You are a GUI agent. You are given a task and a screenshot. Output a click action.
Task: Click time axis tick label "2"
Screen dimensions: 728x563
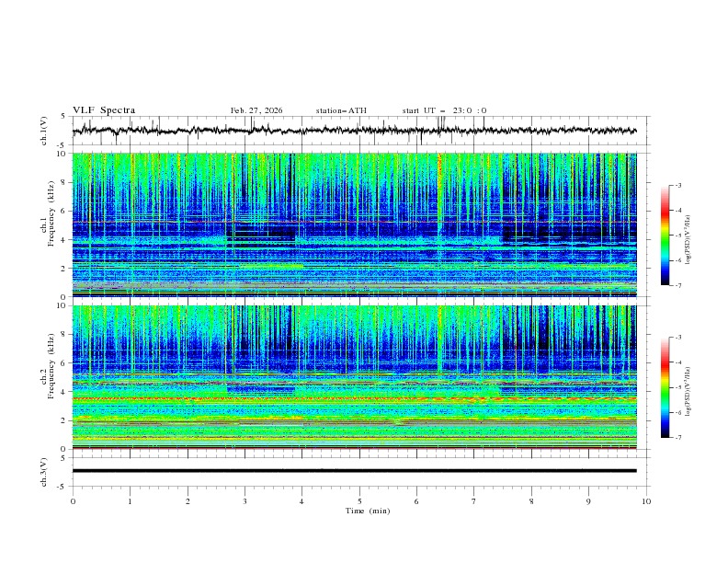188,501
